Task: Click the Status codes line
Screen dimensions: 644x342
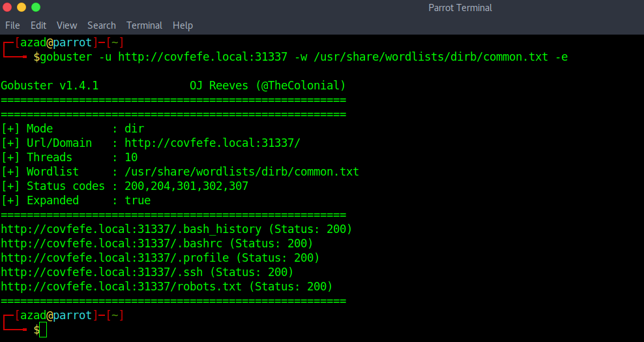Action: pyautogui.click(x=124, y=186)
